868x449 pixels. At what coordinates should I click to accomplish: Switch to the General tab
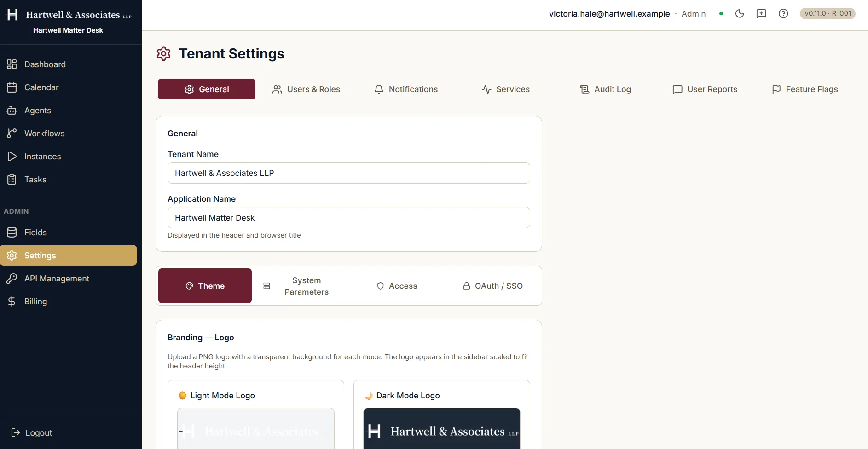207,89
